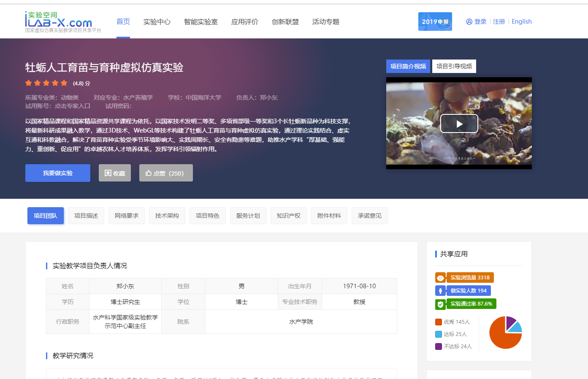Select the 项目简介视频 tab
Screen dimensions: 588x379
(x=408, y=66)
